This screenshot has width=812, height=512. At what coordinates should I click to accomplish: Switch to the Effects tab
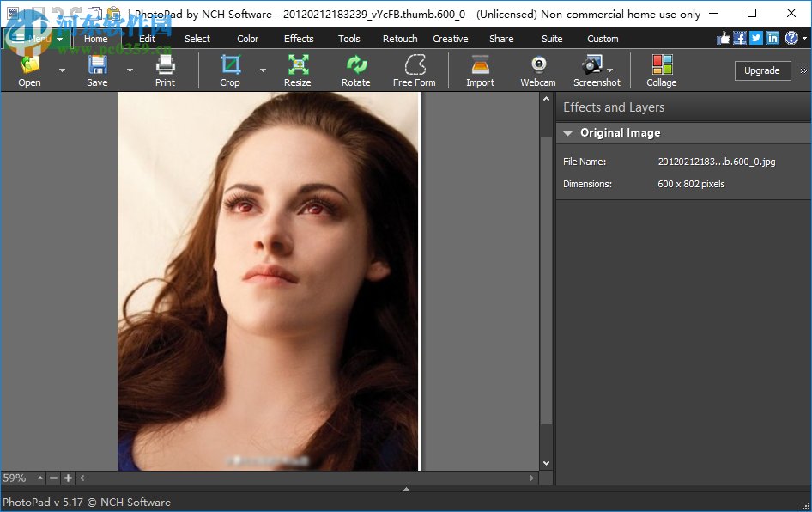pos(299,39)
